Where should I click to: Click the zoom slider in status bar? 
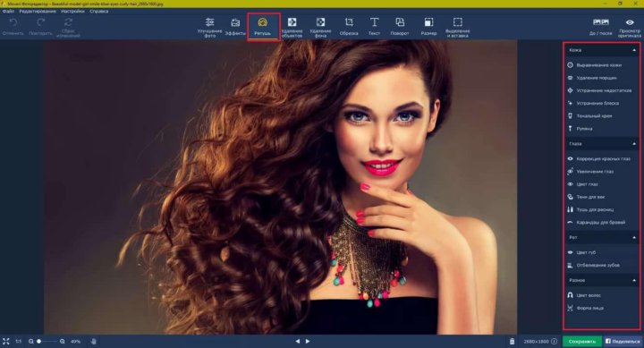[47, 341]
